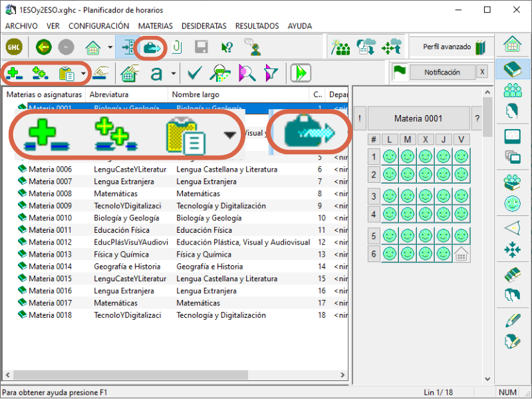Open the CONFIGURACIÓN menu
The width and height of the screenshot is (532, 399).
pyautogui.click(x=98, y=26)
